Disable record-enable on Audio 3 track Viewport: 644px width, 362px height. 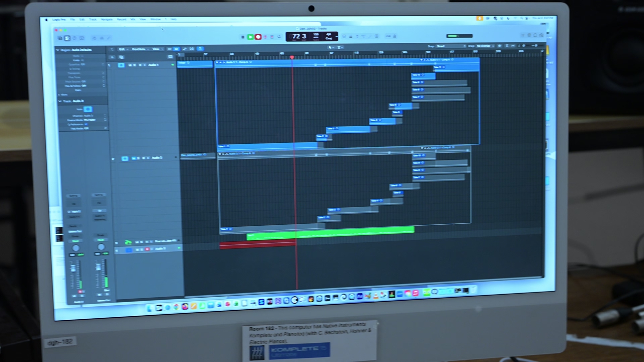point(147,249)
